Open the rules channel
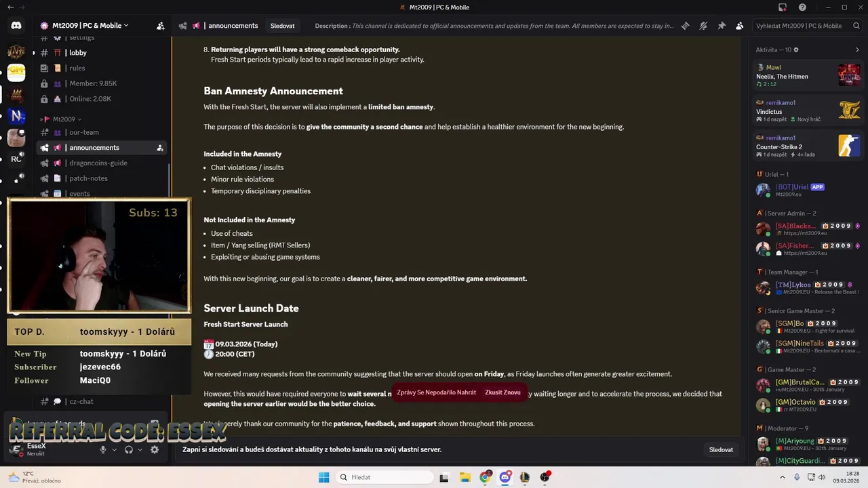The height and width of the screenshot is (488, 868). (x=102, y=68)
